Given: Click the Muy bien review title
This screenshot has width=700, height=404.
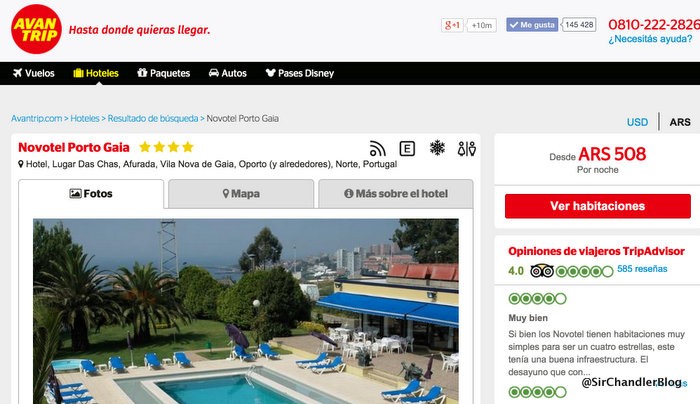Looking at the screenshot, I should [x=528, y=318].
